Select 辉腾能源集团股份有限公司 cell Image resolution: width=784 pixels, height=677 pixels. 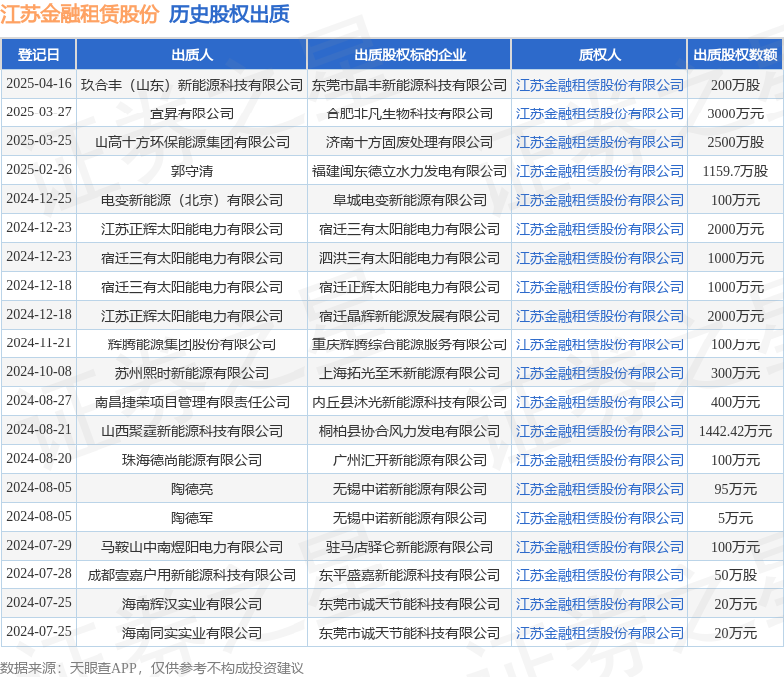pos(191,344)
